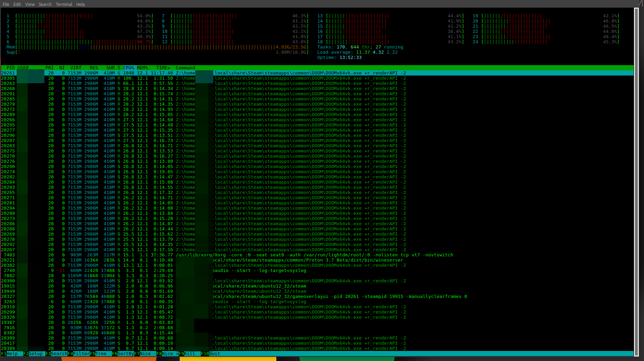Open the Terminal menu
This screenshot has height=361, width=644.
(x=64, y=4)
